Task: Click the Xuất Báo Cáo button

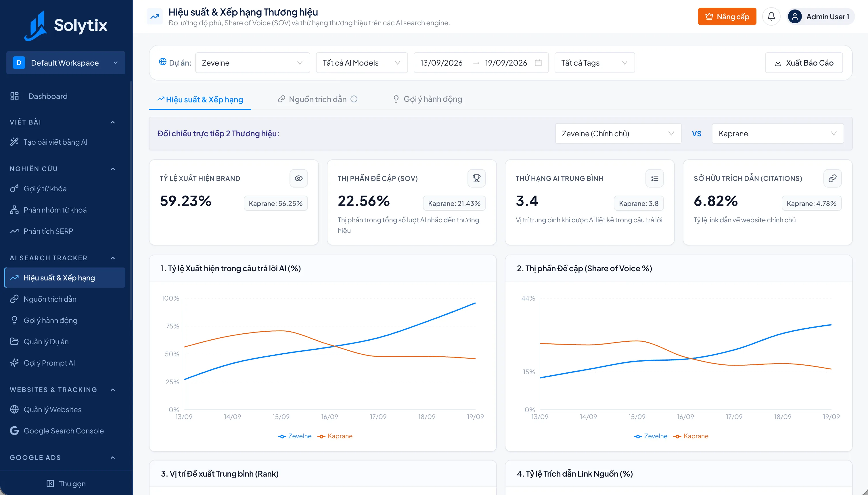Action: [x=804, y=62]
